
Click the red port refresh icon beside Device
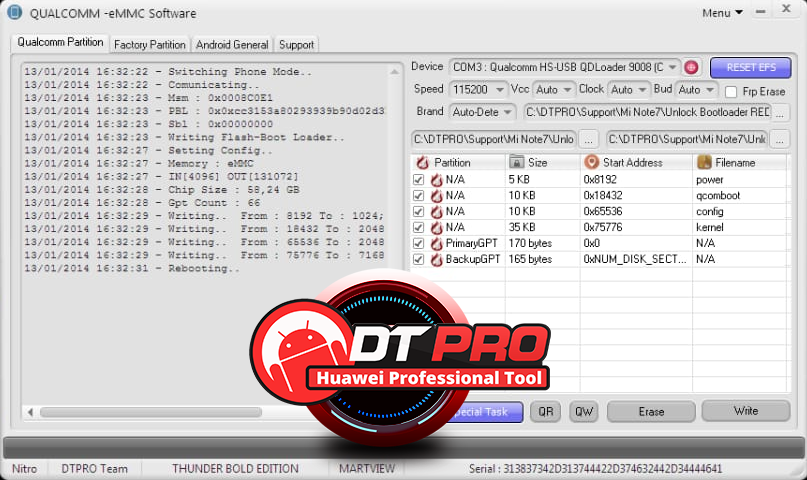691,67
